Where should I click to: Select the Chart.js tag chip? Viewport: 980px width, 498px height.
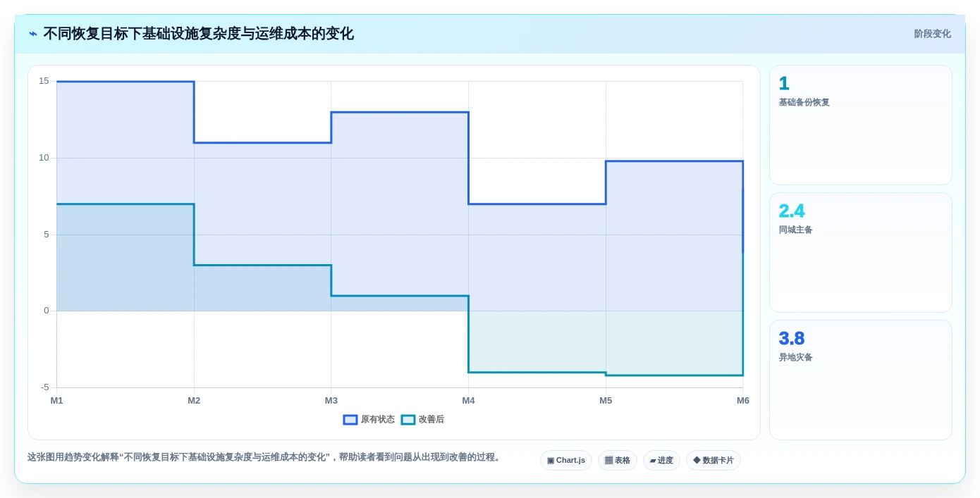(x=566, y=461)
